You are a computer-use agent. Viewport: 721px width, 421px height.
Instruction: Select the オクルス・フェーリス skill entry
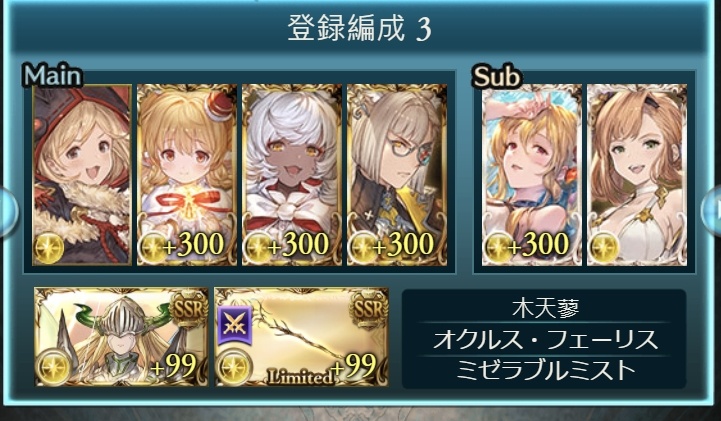[x=546, y=339]
